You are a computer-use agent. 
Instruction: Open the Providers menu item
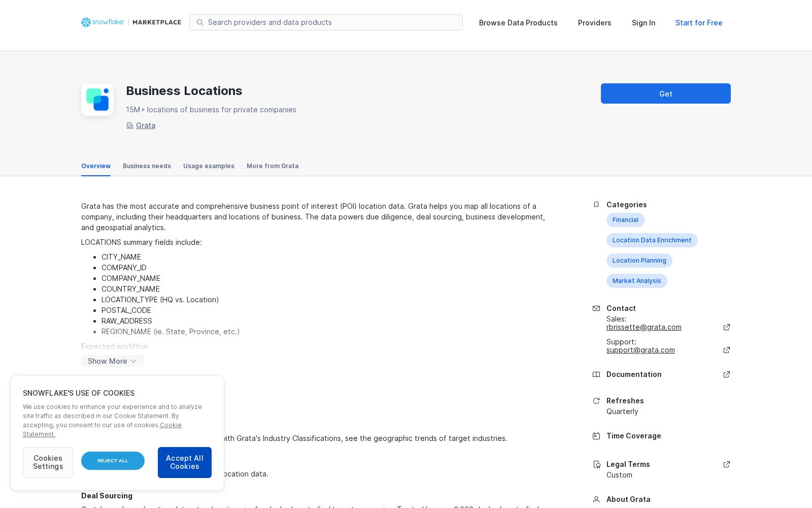595,23
